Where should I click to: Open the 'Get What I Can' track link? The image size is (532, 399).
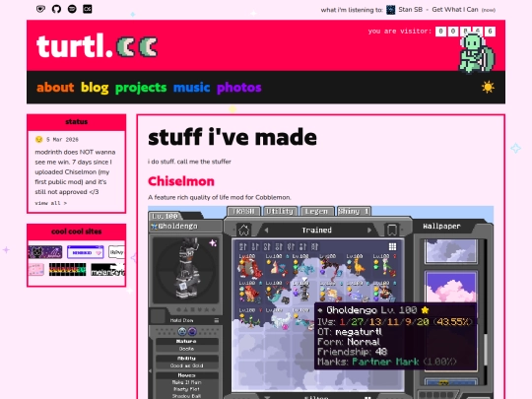pyautogui.click(x=454, y=10)
